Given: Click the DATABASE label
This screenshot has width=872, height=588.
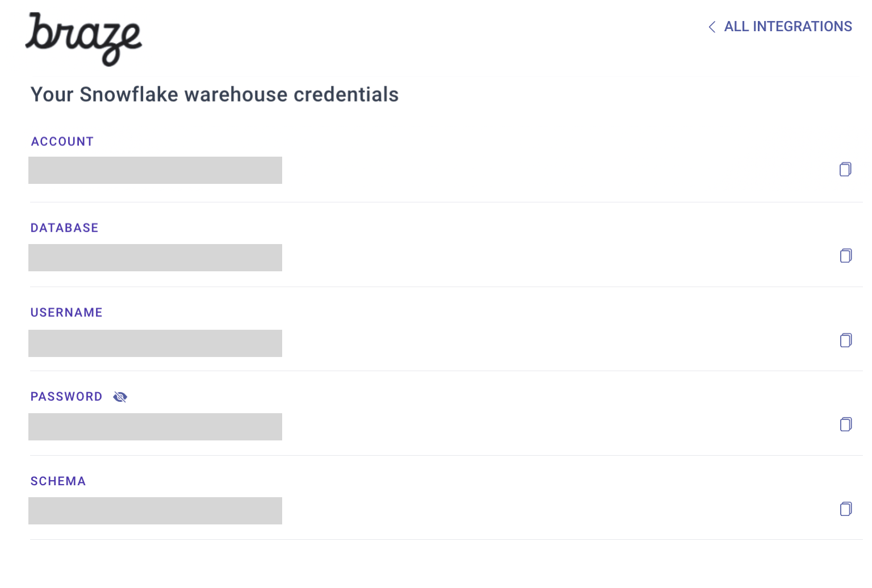Looking at the screenshot, I should point(64,228).
